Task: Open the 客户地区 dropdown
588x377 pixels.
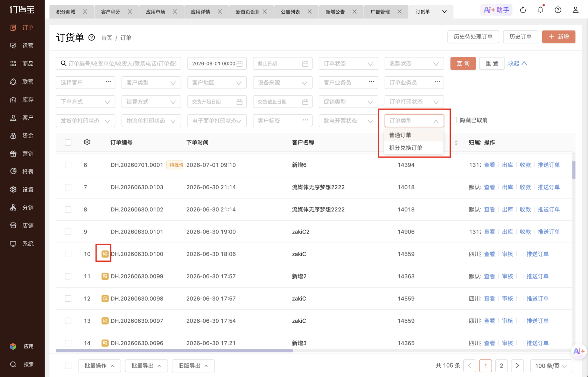Action: click(x=217, y=83)
